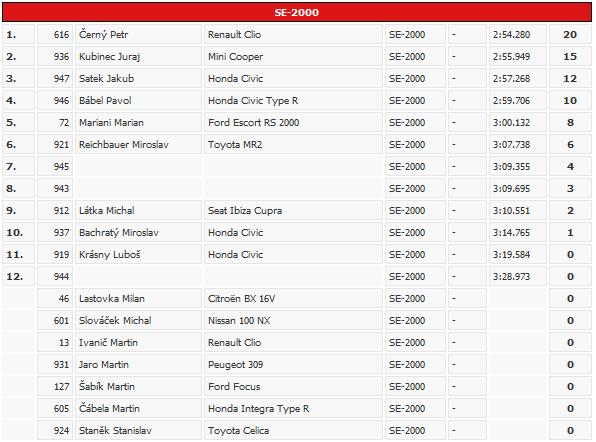Select Bachratý Miroslav driver name
Image resolution: width=596 pixels, height=442 pixels.
coord(119,233)
